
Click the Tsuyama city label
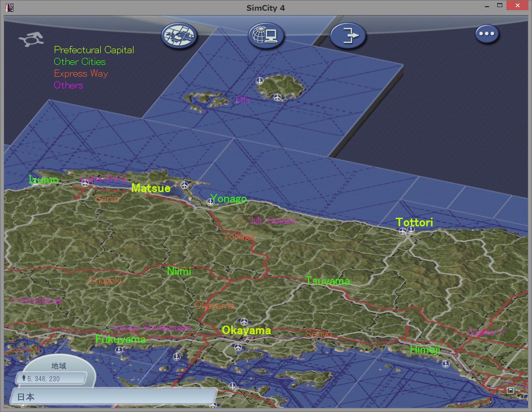click(x=327, y=281)
